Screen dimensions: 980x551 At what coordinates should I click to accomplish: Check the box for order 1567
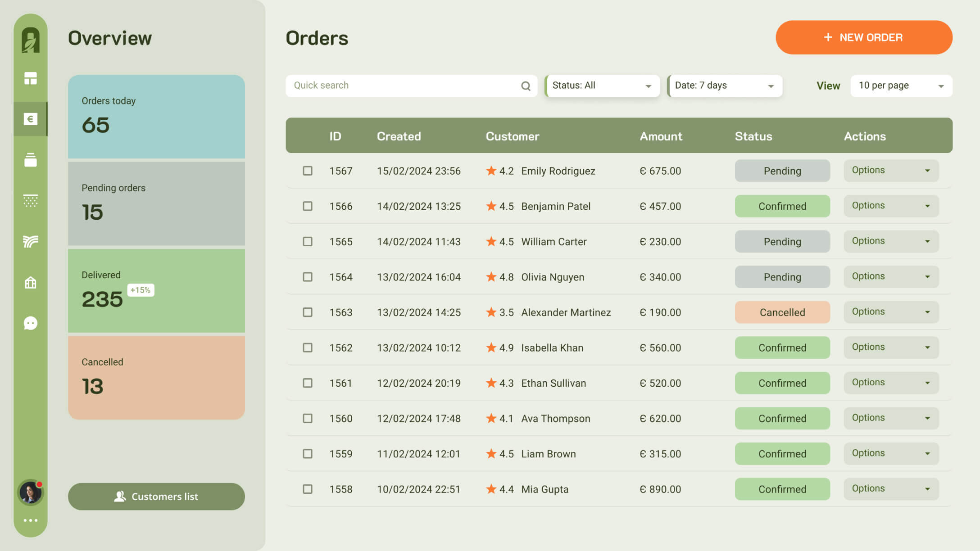[308, 171]
